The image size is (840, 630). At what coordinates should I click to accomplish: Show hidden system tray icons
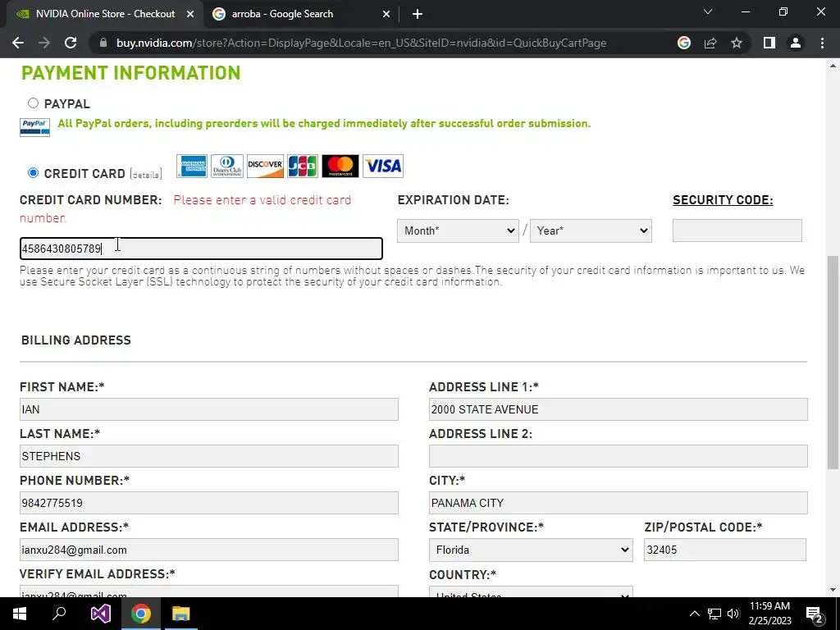pos(694,614)
